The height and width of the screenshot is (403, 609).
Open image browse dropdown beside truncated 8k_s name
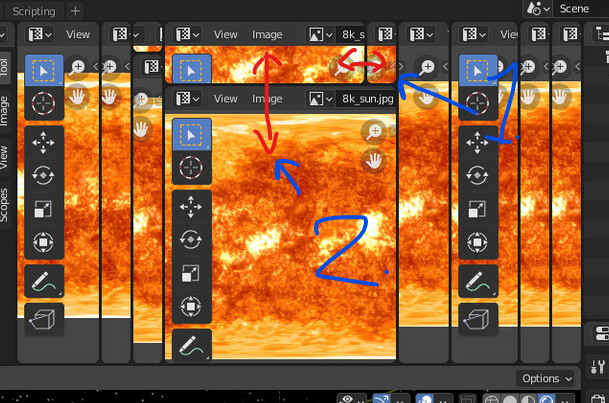[321, 35]
